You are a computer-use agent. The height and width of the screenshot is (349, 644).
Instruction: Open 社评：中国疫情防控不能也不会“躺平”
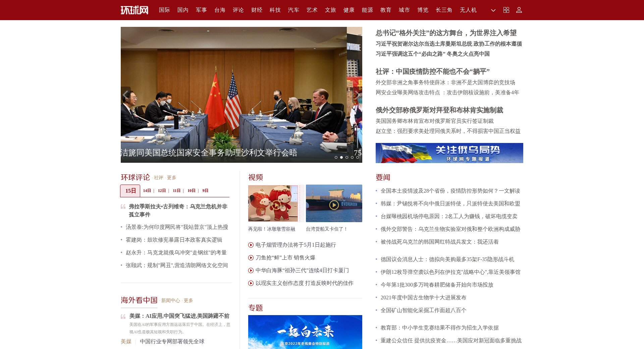coord(433,71)
